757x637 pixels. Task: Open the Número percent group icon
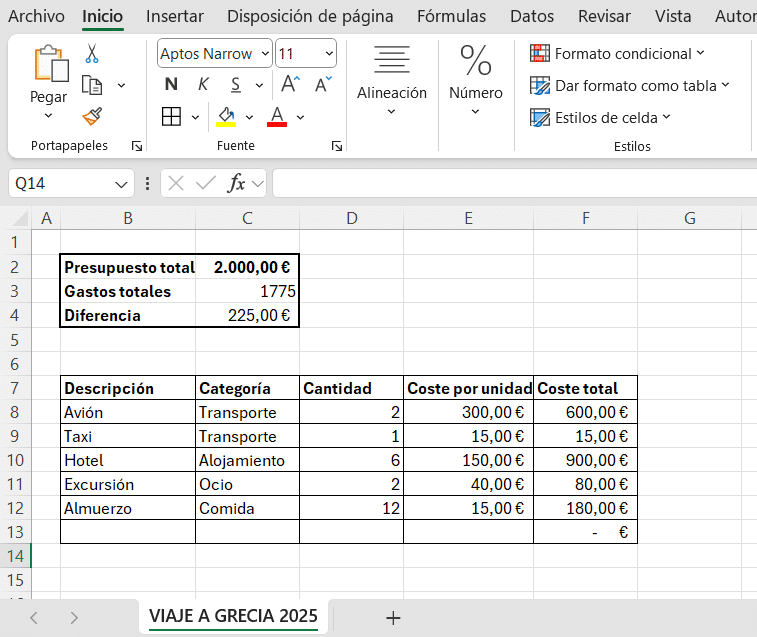476,60
